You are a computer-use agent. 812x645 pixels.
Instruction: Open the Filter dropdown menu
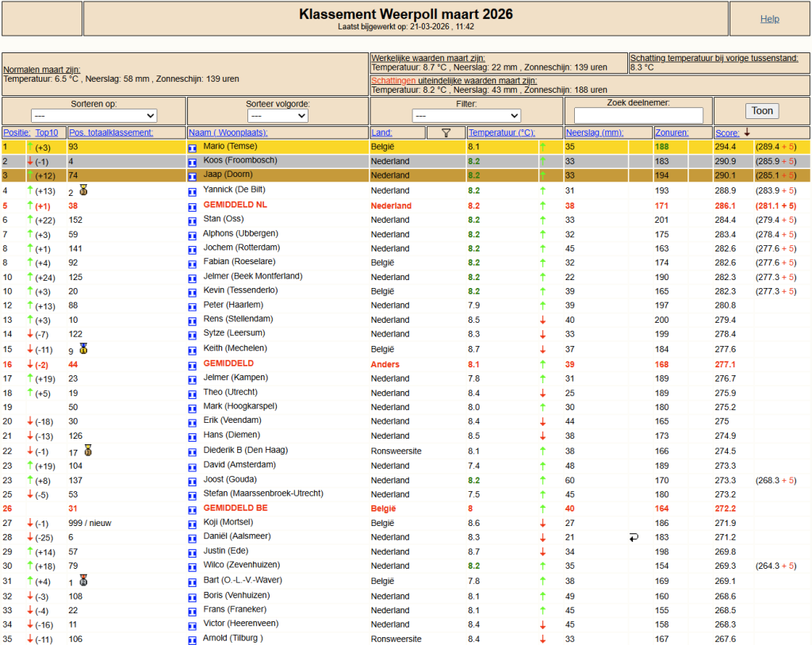tap(466, 116)
